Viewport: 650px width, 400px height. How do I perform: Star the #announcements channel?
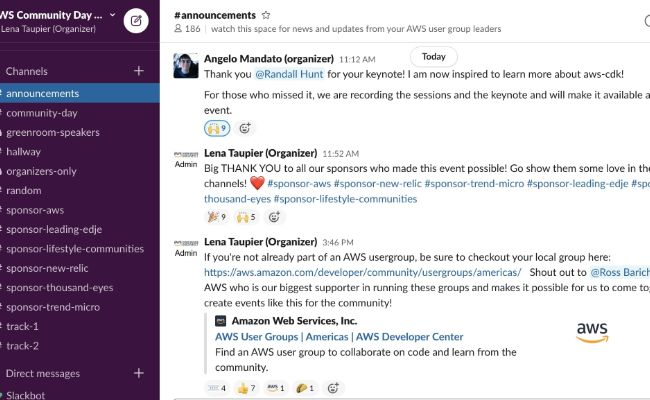pyautogui.click(x=266, y=15)
